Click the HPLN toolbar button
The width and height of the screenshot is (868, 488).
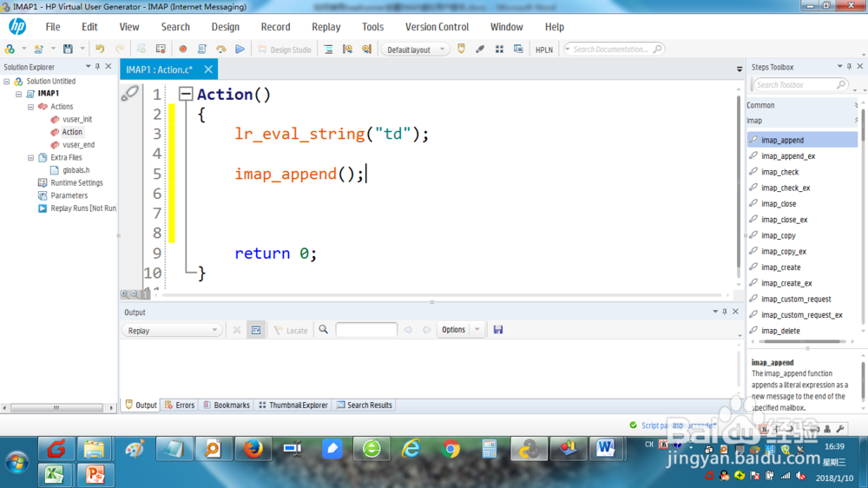click(543, 49)
